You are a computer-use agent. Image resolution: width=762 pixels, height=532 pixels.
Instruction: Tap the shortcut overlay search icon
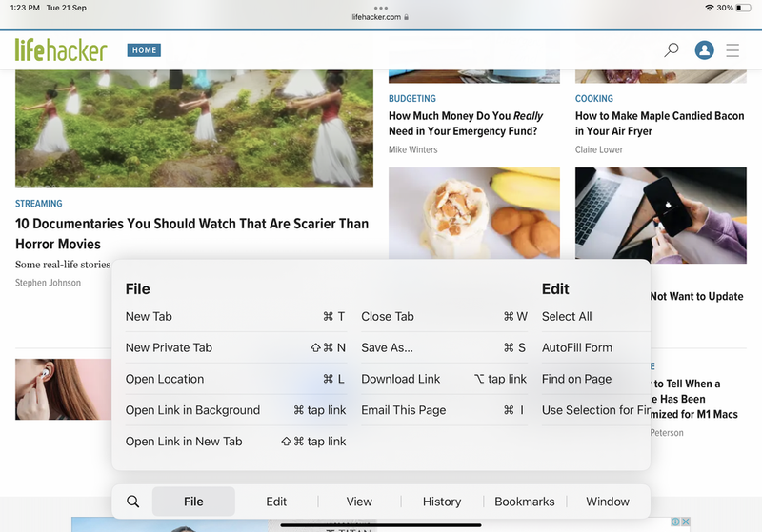click(133, 502)
